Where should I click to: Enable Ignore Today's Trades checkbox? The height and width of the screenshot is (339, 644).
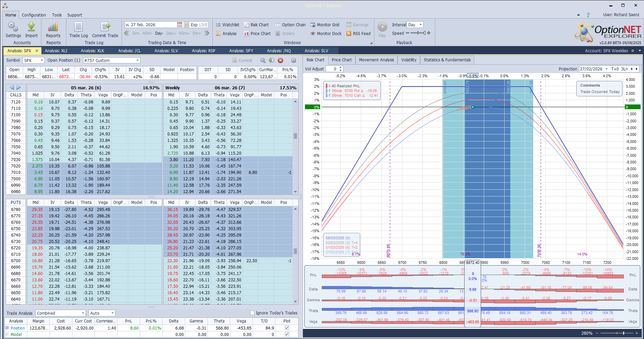(252, 313)
